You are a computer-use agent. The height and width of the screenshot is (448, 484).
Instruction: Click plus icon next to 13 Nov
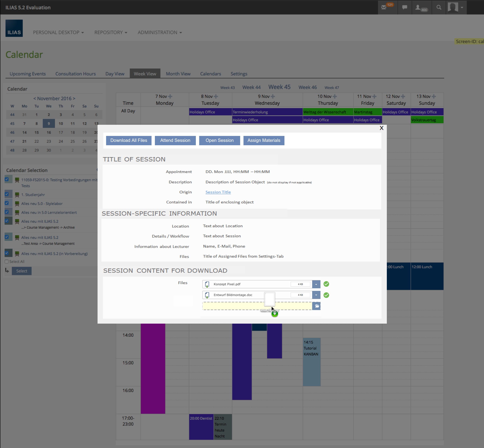click(x=434, y=96)
